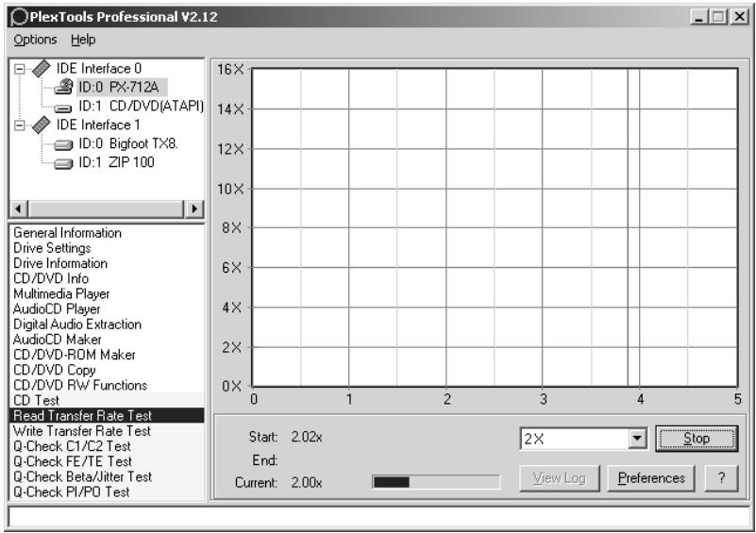Open CD Test in function list
The image size is (756, 533).
tap(36, 401)
